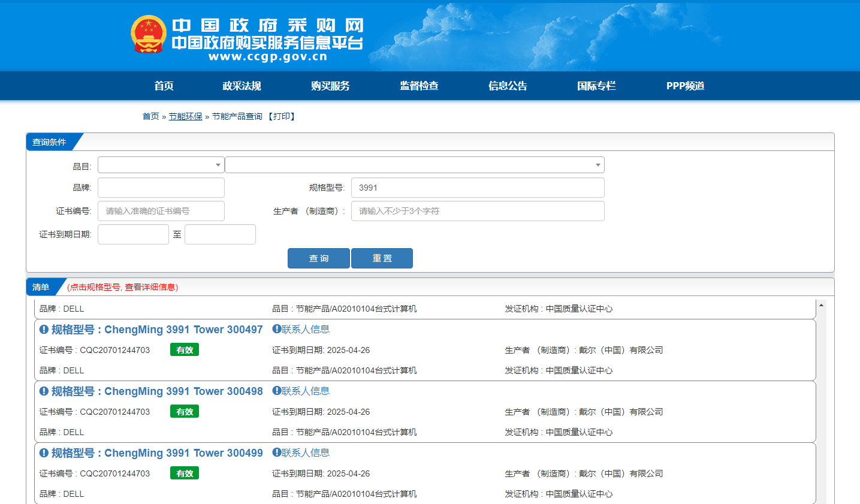
Task: Click the 有效 badge in the 300498 row
Action: [x=185, y=412]
